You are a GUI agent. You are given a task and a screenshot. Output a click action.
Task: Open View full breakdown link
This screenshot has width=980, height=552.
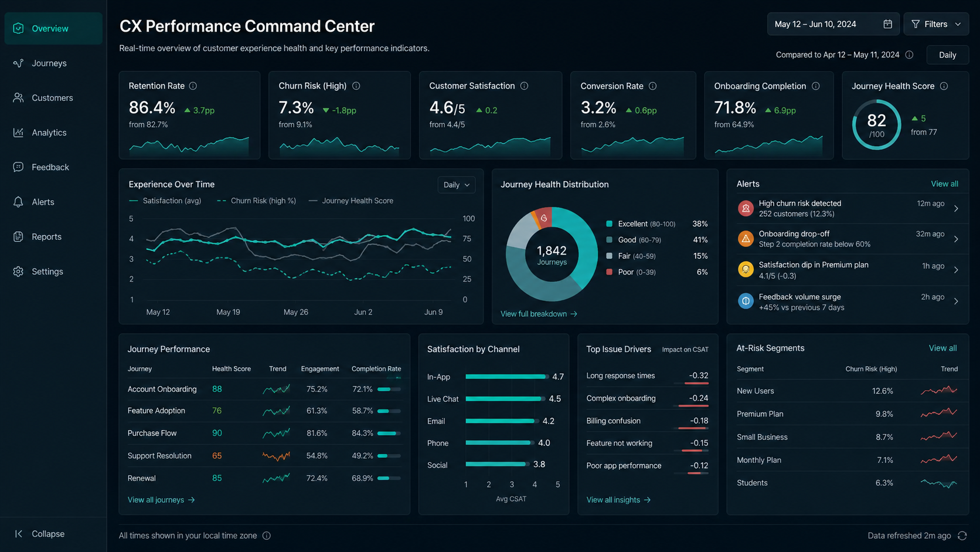coord(539,314)
